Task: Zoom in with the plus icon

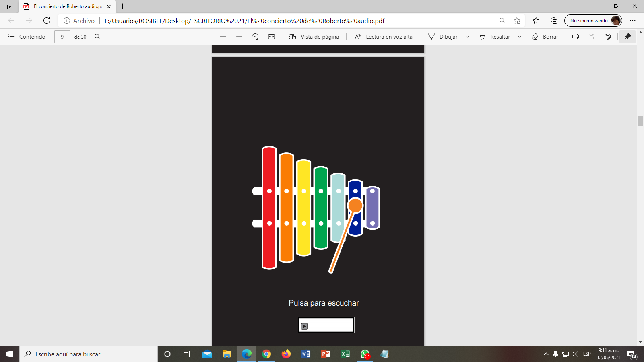Action: tap(239, 37)
